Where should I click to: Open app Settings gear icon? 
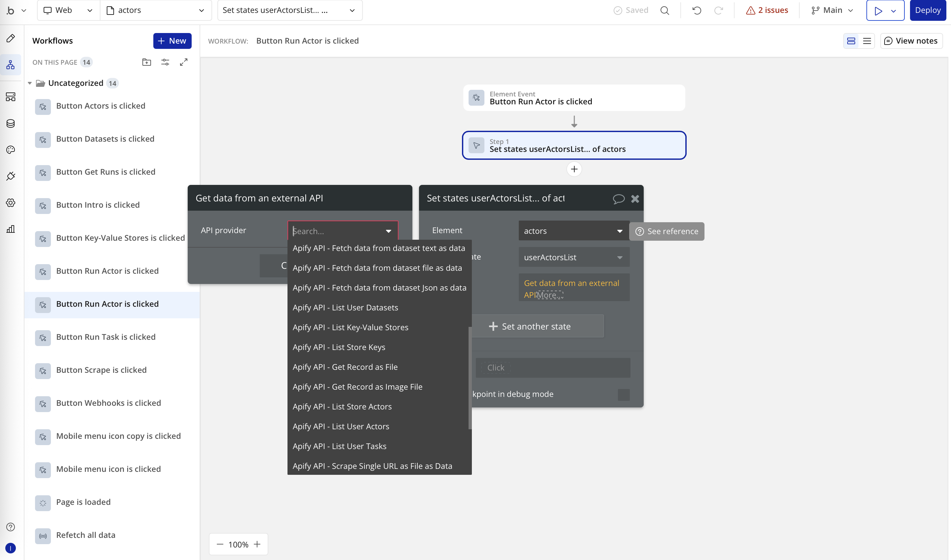10,203
